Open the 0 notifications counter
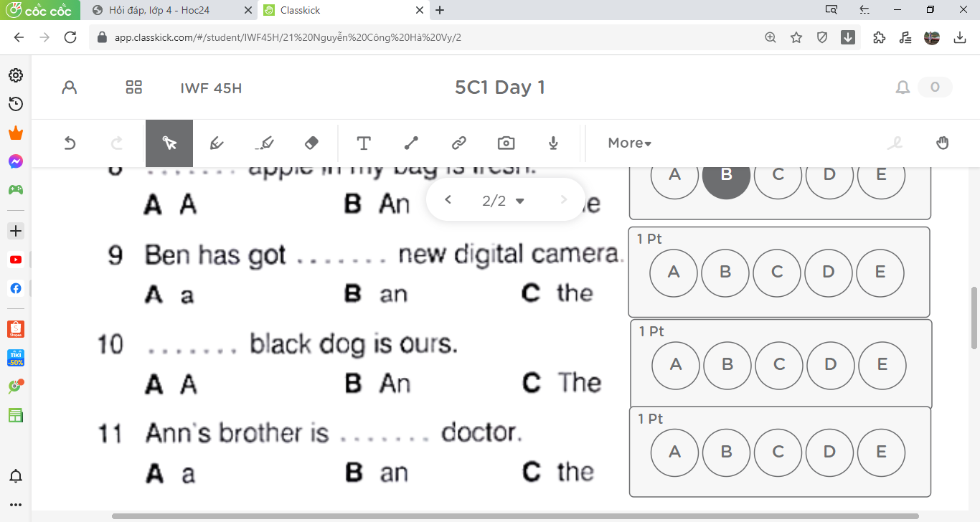 tap(935, 87)
